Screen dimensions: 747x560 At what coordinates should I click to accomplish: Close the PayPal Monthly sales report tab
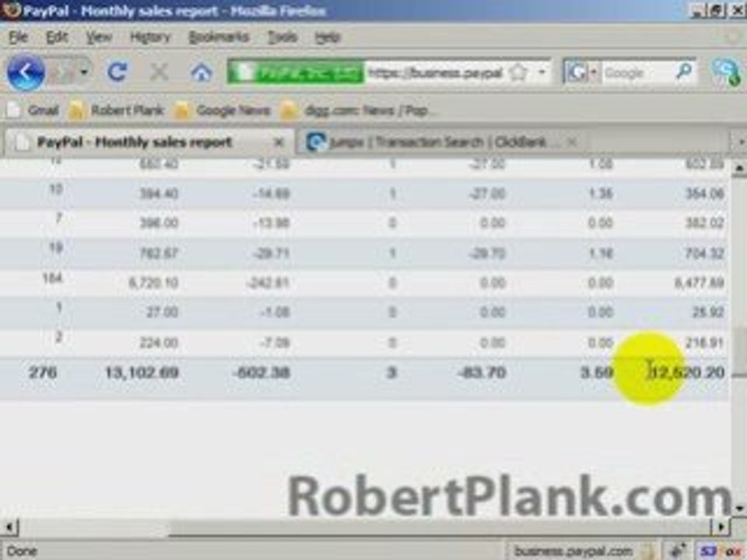(x=279, y=142)
